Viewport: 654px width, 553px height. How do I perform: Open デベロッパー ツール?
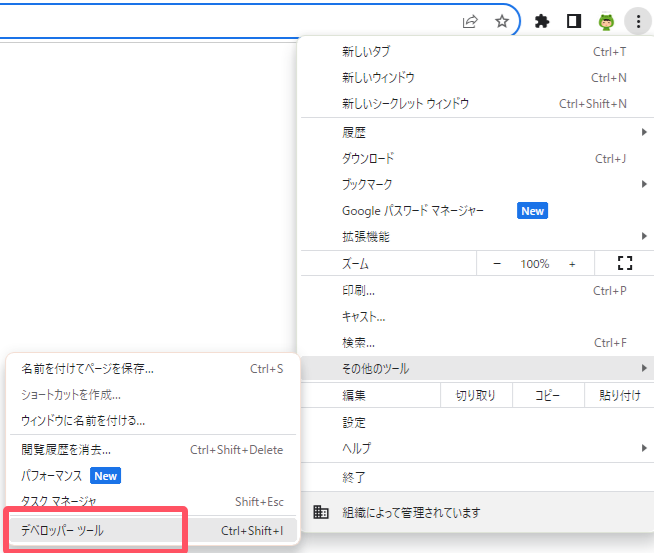[x=153, y=530]
